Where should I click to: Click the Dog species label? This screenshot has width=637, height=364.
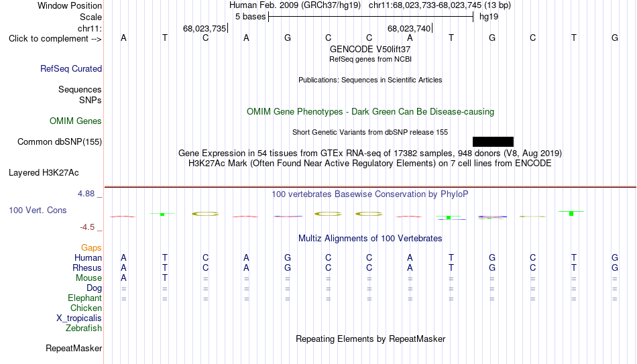95,288
